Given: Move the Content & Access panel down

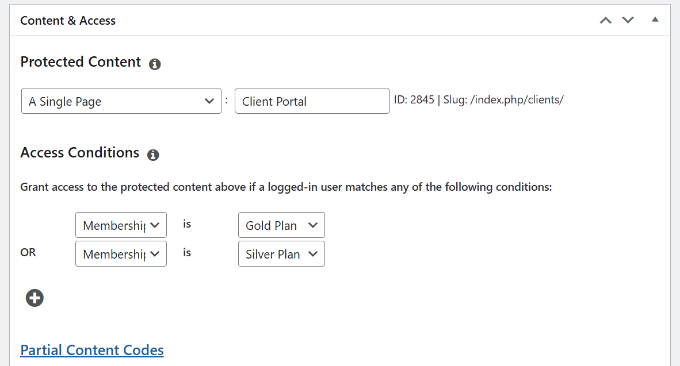Looking at the screenshot, I should click(628, 20).
